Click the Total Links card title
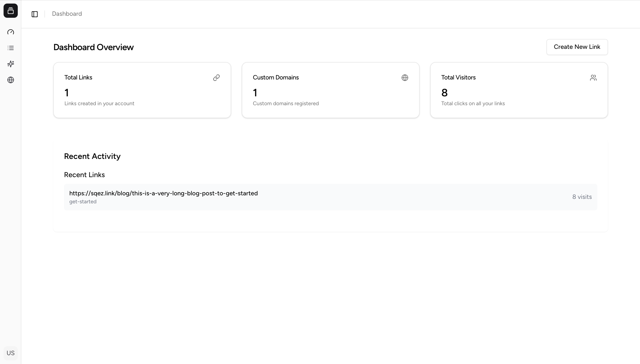 pos(78,77)
